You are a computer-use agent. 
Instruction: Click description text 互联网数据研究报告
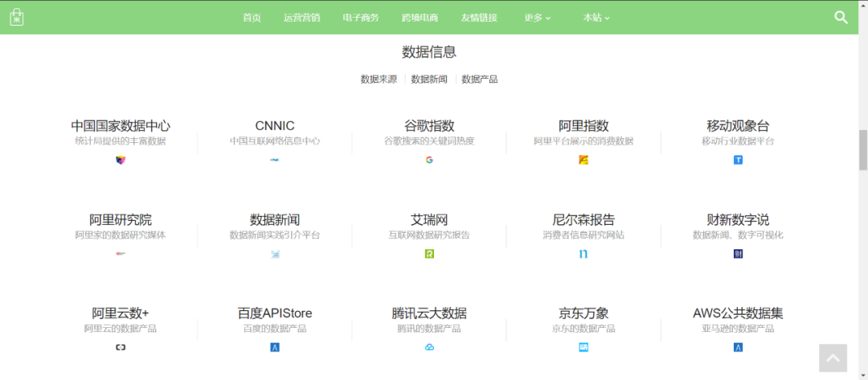(429, 235)
